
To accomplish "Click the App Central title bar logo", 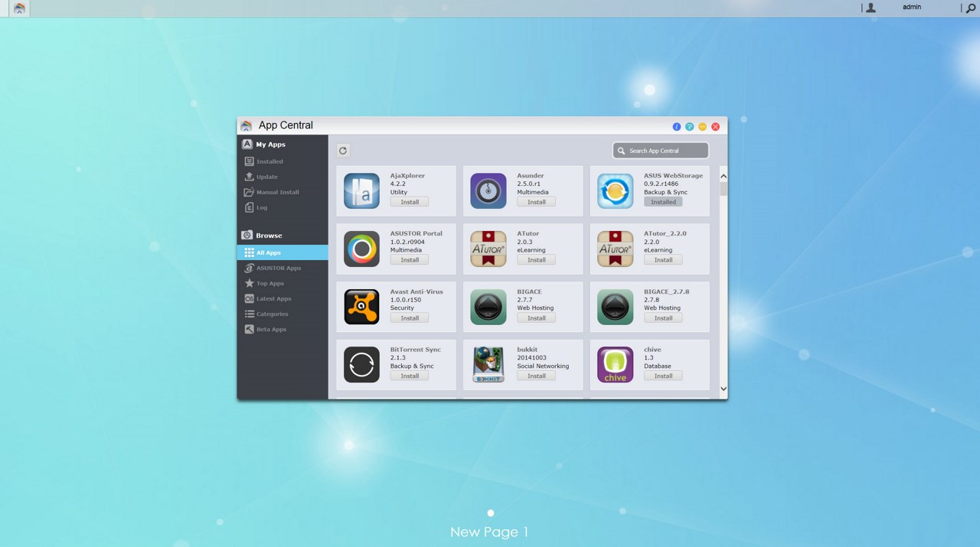I will (246, 125).
